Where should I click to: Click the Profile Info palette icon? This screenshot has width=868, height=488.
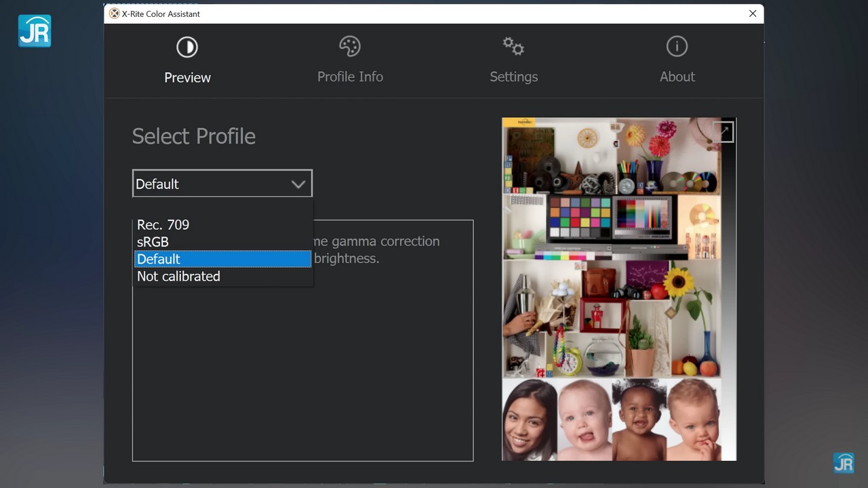350,46
